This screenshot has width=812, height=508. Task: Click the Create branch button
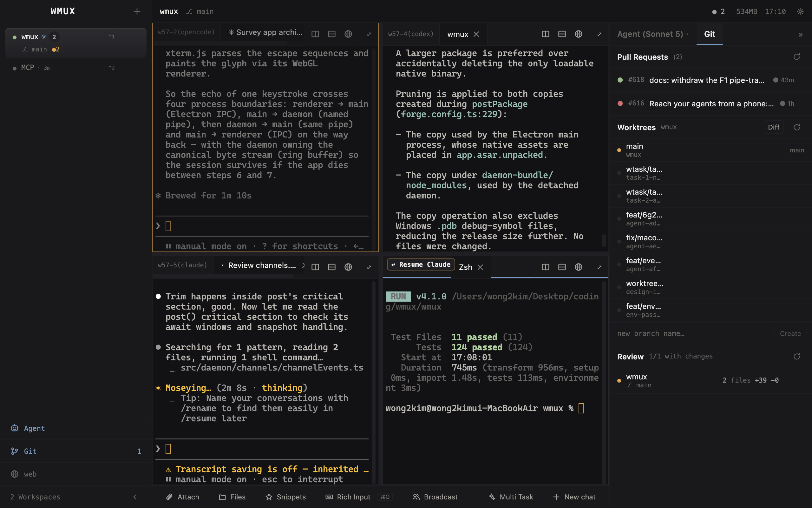pyautogui.click(x=790, y=334)
